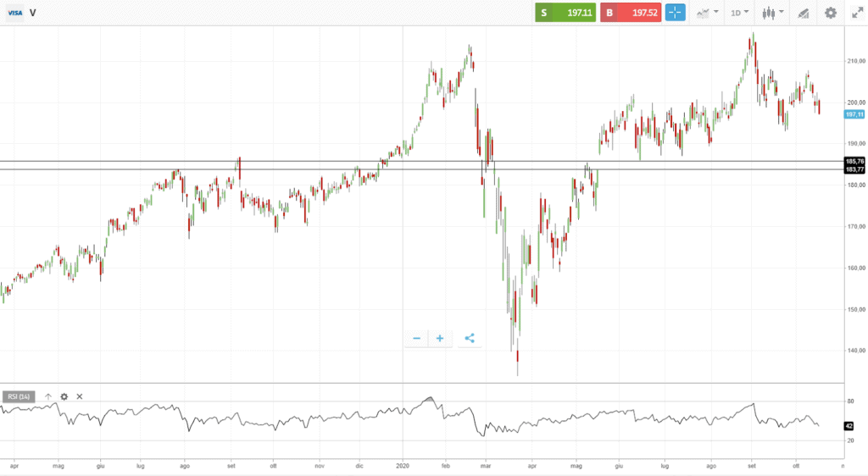Open the candlestick chart type dropdown
The width and height of the screenshot is (868, 476).
click(773, 13)
